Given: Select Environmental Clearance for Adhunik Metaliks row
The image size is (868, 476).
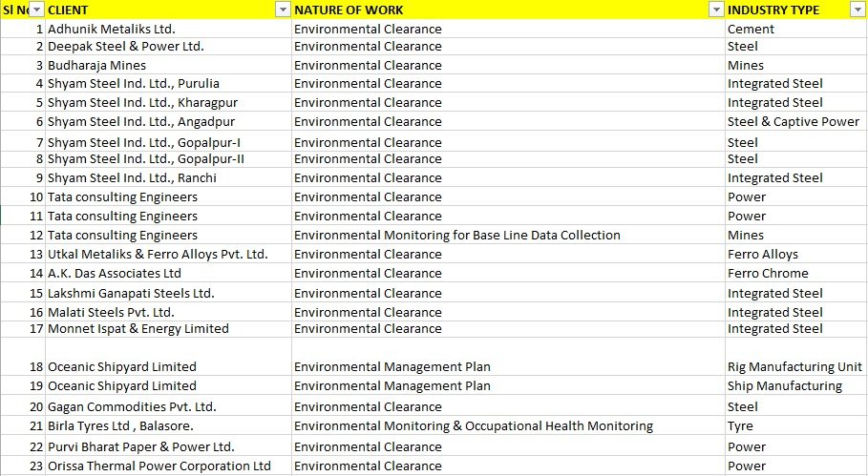Looking at the screenshot, I should [x=508, y=29].
